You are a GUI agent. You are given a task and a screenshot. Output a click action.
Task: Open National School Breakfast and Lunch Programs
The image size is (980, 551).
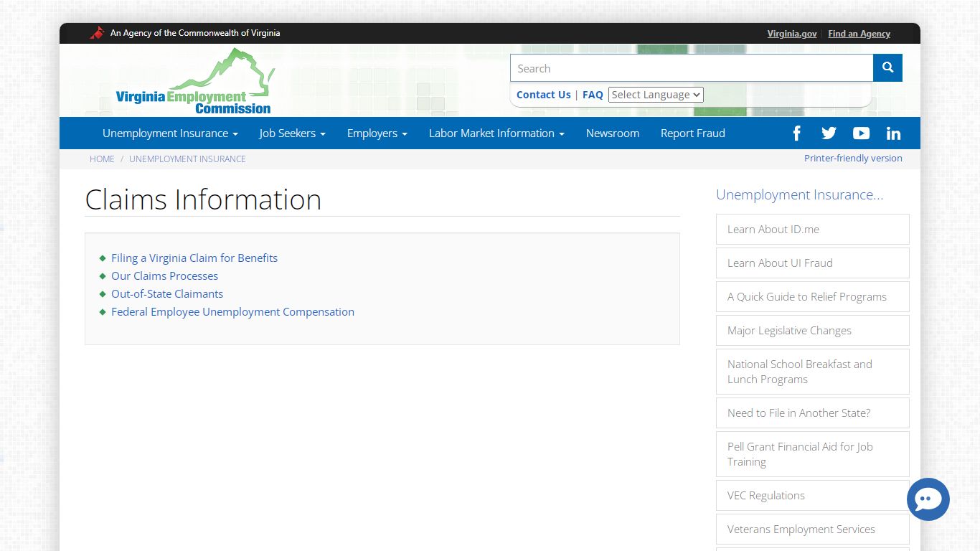[x=813, y=372]
